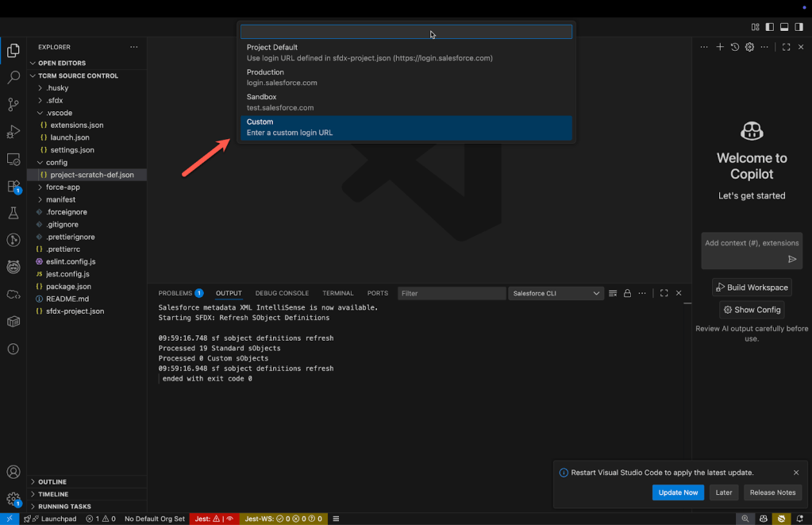
Task: Open the Extensions view
Action: tap(13, 187)
